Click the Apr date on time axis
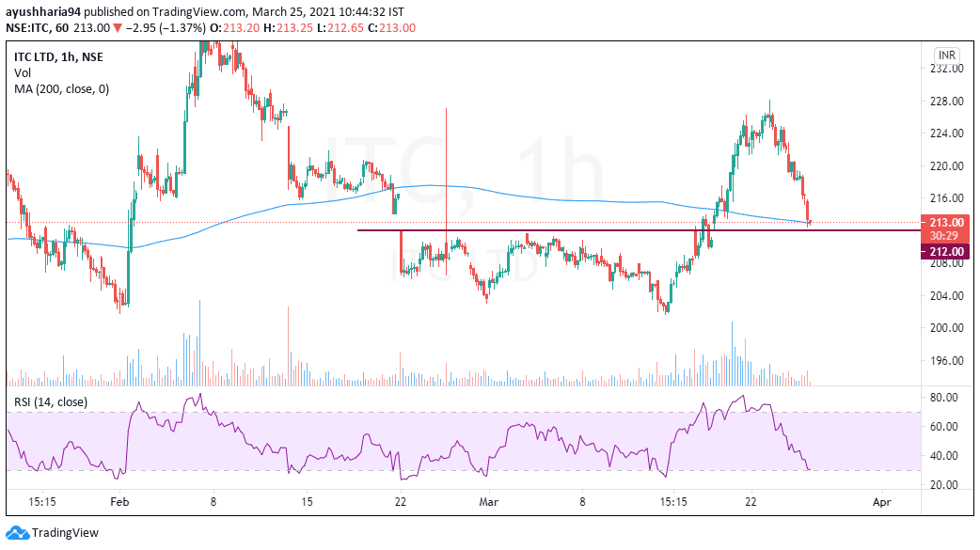Screen dimensions: 980x550 pos(882,502)
